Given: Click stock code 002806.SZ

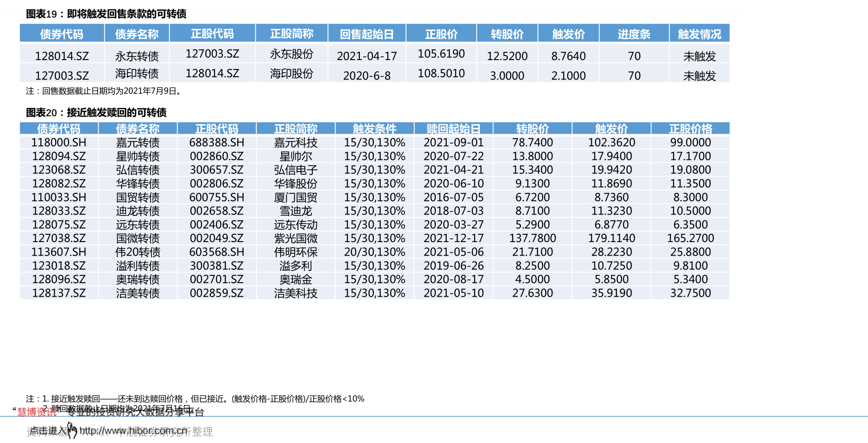Looking at the screenshot, I should coord(217,183).
